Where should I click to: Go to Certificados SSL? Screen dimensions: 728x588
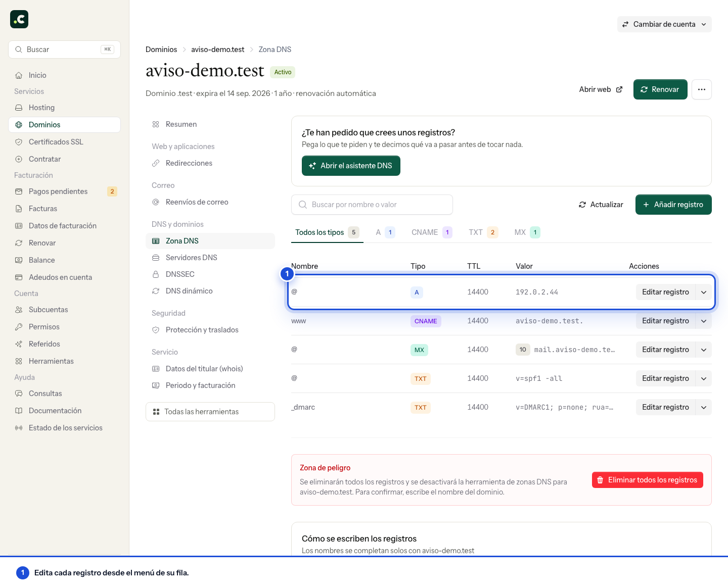tap(64, 142)
